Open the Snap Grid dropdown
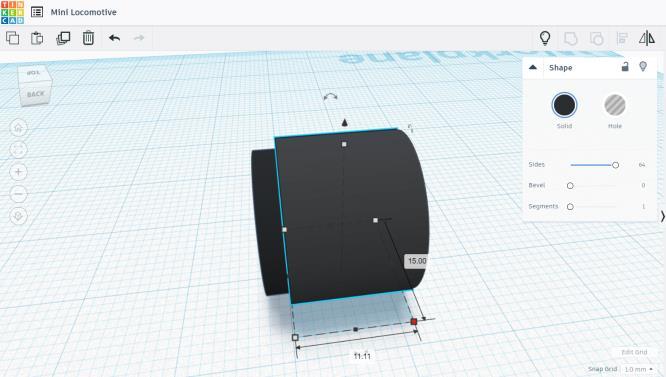The width and height of the screenshot is (666, 377). pyautogui.click(x=638, y=369)
